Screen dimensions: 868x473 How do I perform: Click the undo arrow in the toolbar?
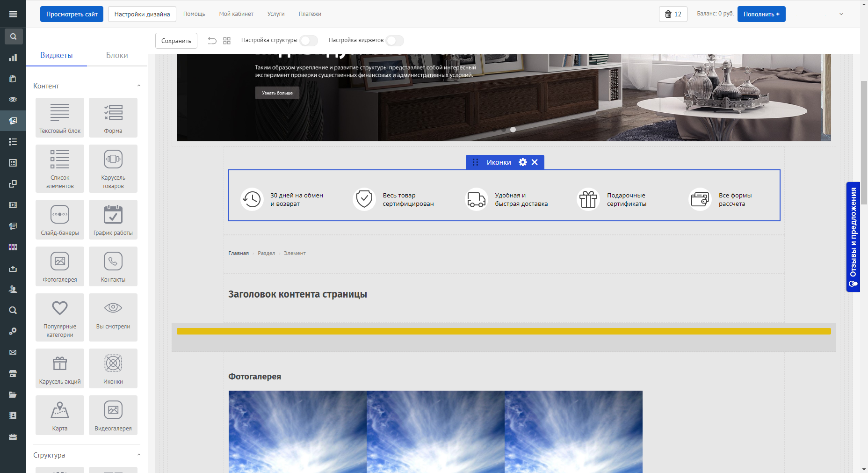tap(211, 41)
